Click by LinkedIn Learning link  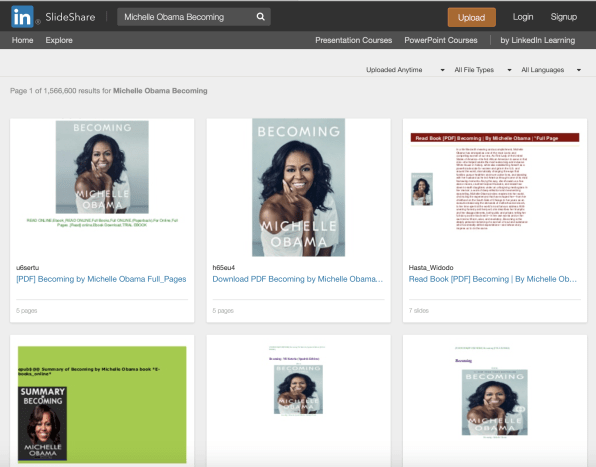click(x=537, y=40)
